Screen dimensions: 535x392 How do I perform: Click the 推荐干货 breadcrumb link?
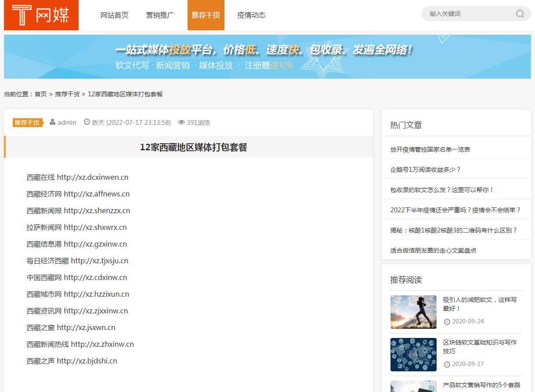click(x=67, y=94)
